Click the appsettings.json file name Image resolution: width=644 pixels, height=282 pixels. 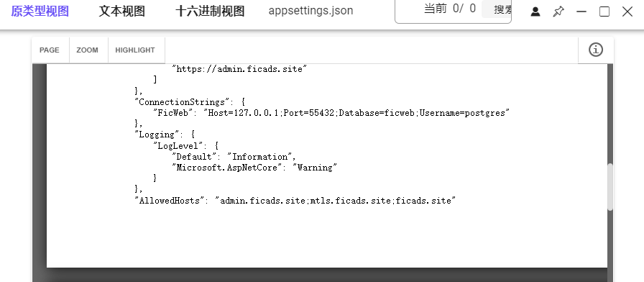310,11
